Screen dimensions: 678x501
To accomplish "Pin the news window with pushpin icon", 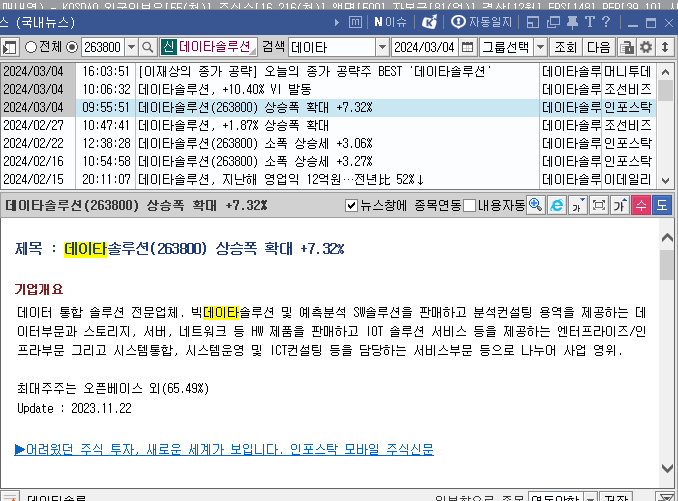I will [572, 22].
